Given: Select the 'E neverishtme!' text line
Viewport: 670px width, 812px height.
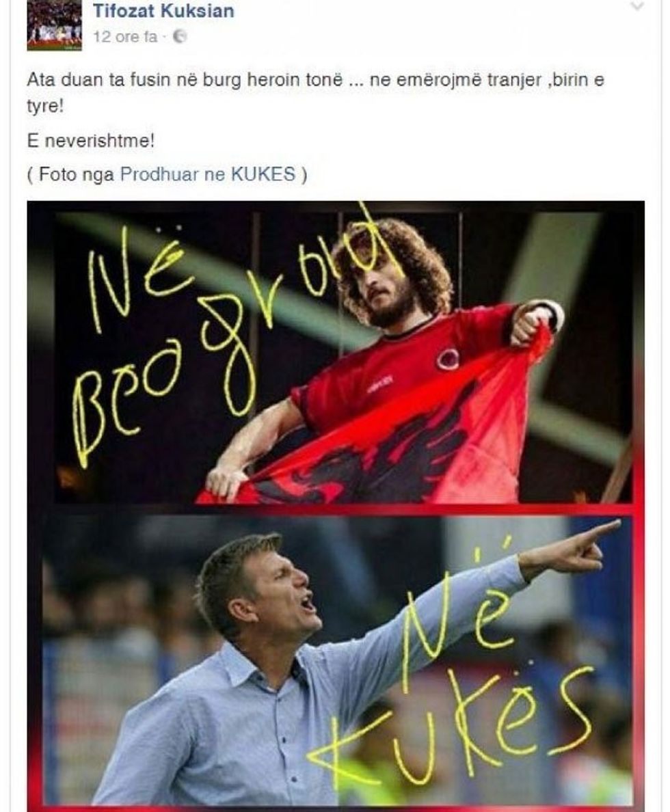Looking at the screenshot, I should (91, 141).
